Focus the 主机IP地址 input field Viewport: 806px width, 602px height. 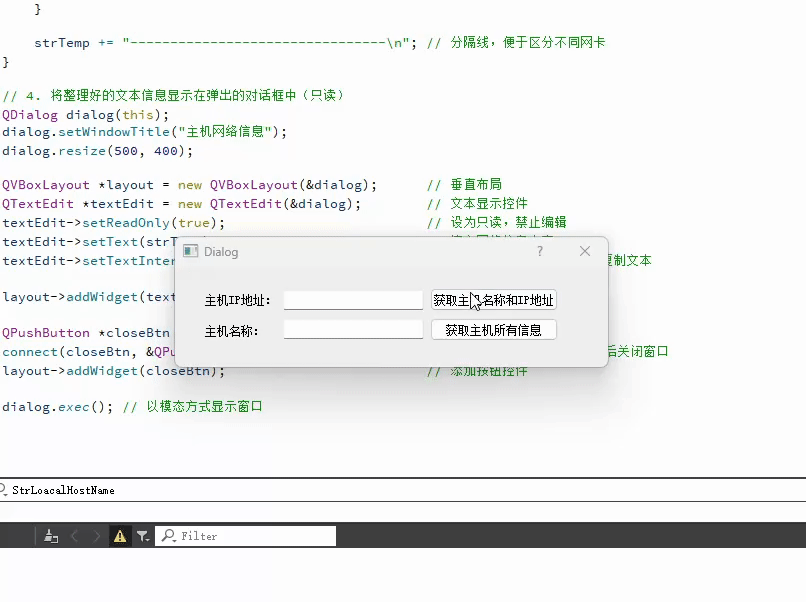tap(353, 300)
